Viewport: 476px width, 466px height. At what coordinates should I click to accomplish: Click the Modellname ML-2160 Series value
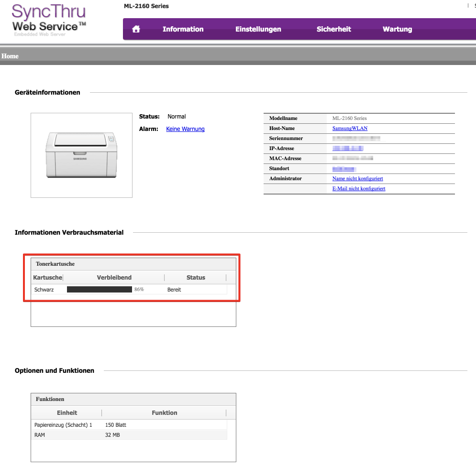point(349,119)
